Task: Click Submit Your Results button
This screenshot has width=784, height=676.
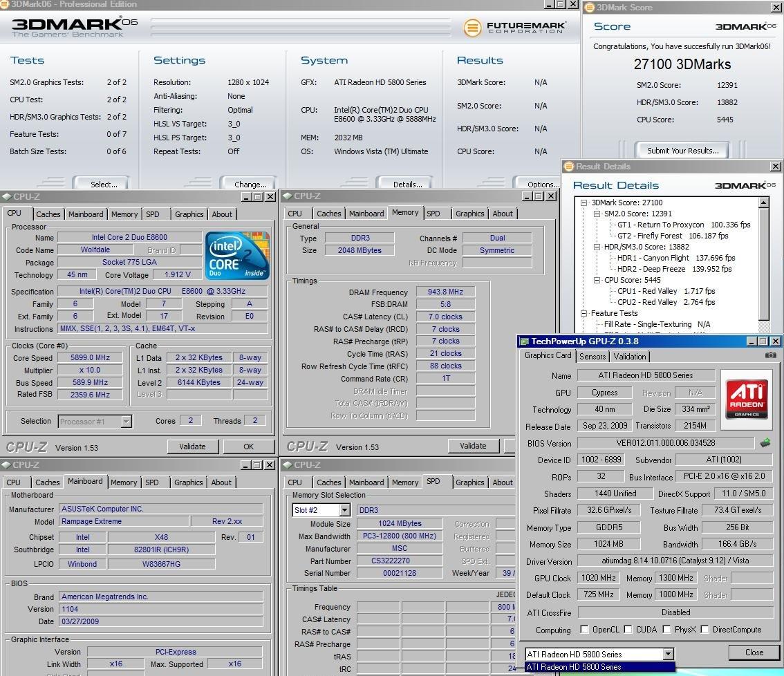Action: coord(682,151)
